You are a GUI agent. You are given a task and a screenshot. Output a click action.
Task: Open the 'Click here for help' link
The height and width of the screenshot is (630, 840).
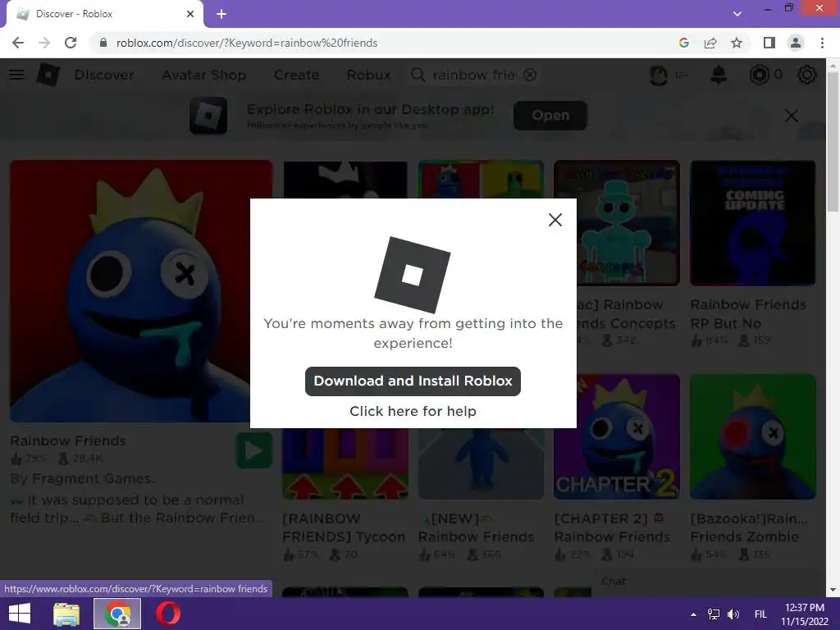pyautogui.click(x=413, y=411)
